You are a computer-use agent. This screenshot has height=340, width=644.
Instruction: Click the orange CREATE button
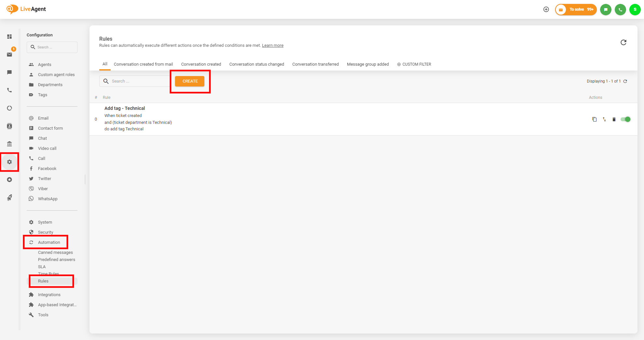(x=190, y=81)
